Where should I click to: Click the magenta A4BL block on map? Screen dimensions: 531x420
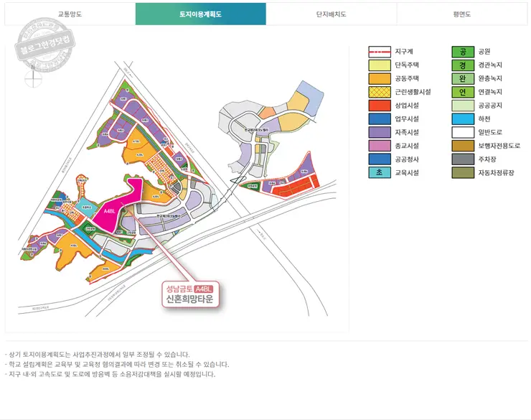tap(113, 210)
